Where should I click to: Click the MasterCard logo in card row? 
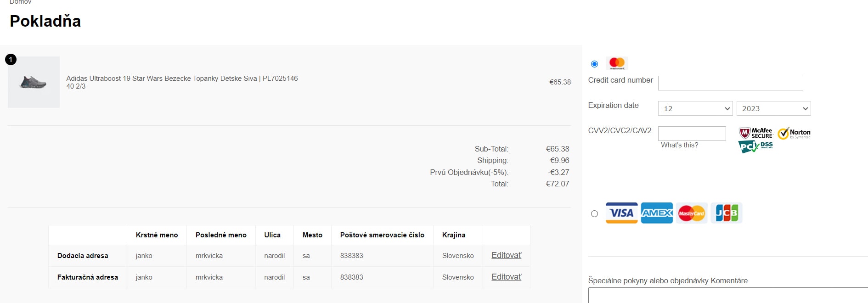click(x=692, y=213)
